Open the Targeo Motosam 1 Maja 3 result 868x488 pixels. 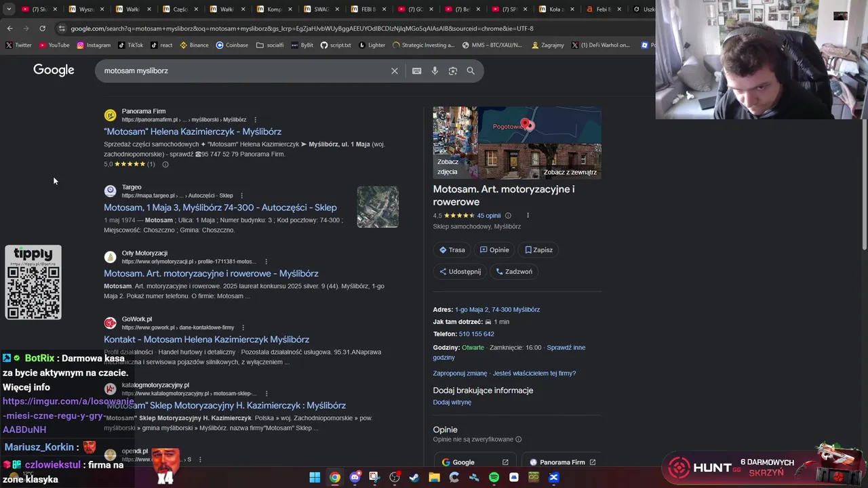point(220,207)
